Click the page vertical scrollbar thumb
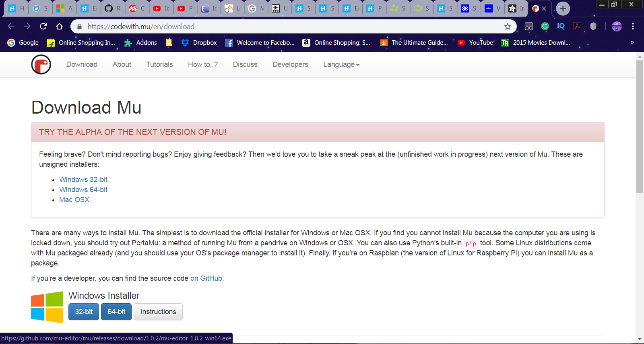Image resolution: width=644 pixels, height=344 pixels. click(x=640, y=126)
